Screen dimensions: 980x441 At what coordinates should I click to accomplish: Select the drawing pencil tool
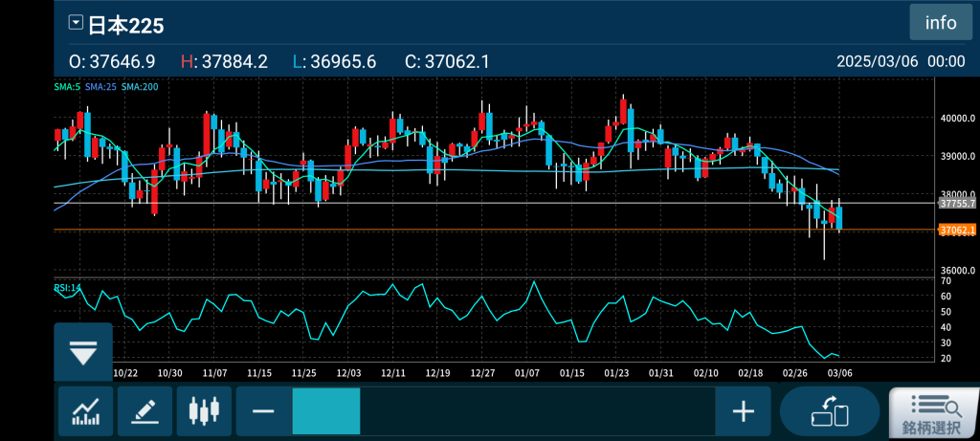tap(145, 412)
